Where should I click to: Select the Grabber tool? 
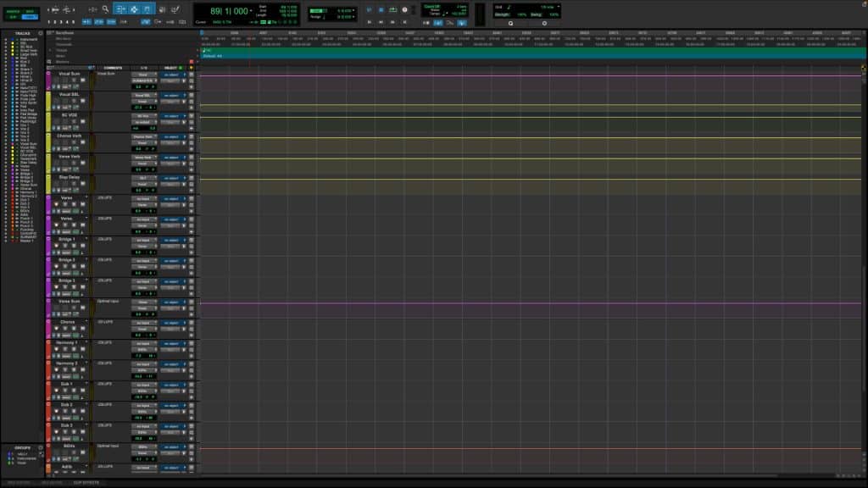coord(147,6)
